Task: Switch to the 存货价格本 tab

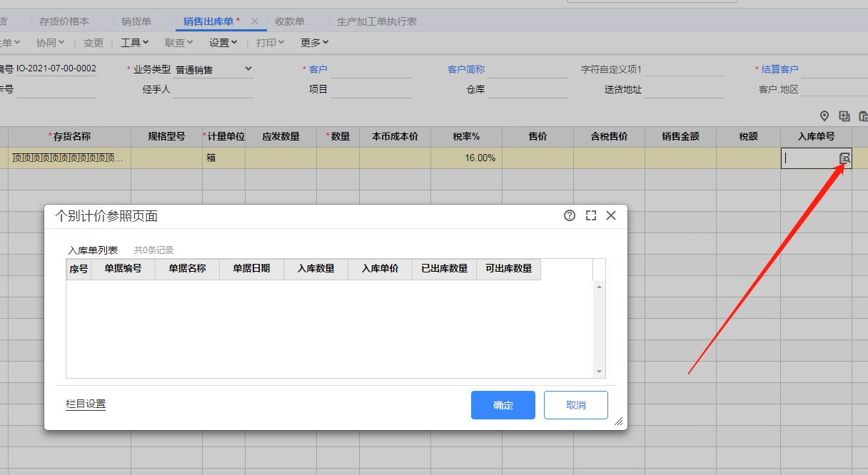Action: point(64,21)
